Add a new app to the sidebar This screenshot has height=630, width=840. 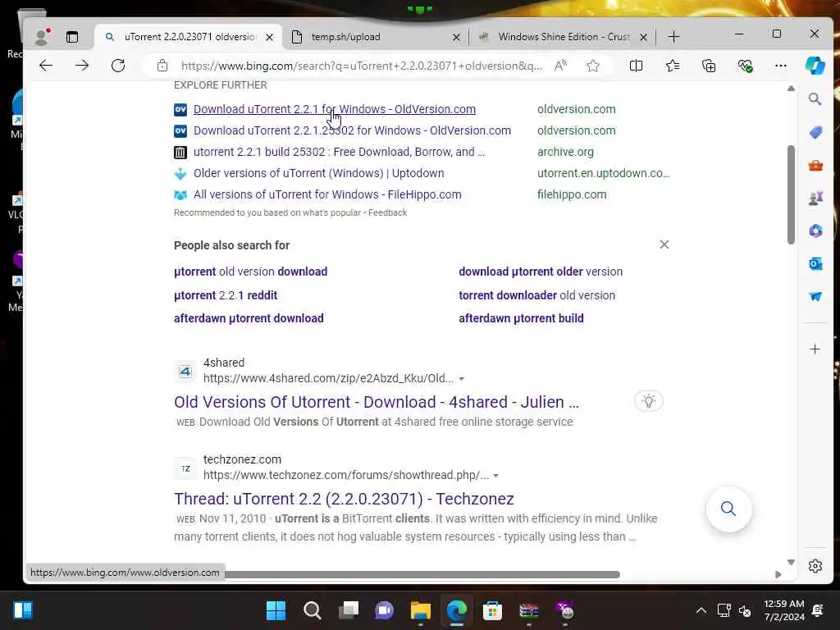(815, 349)
